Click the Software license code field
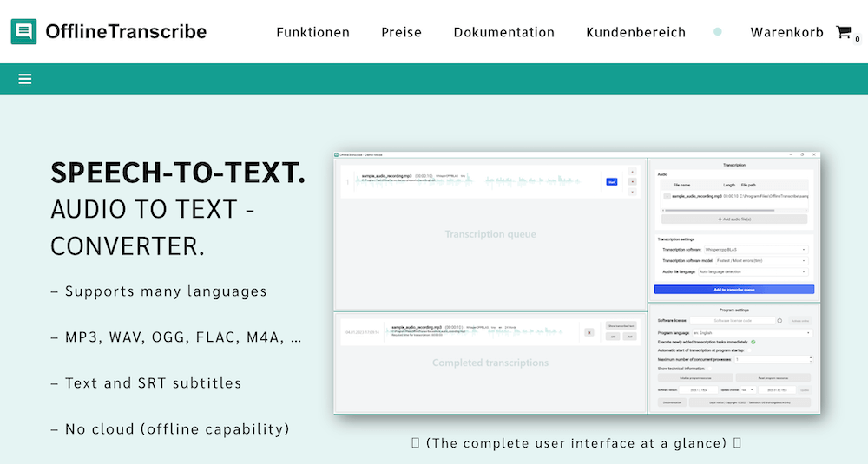The image size is (868, 464). [x=733, y=321]
